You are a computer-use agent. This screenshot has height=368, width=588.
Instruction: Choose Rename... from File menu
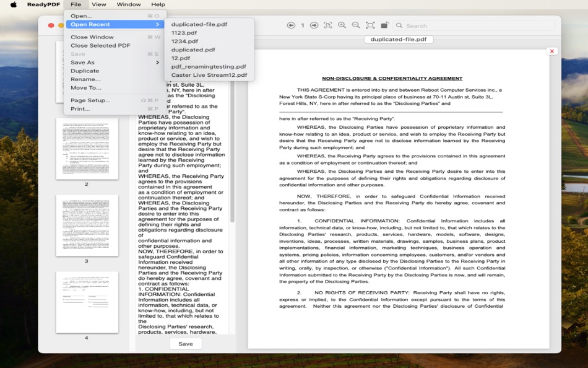116,79
